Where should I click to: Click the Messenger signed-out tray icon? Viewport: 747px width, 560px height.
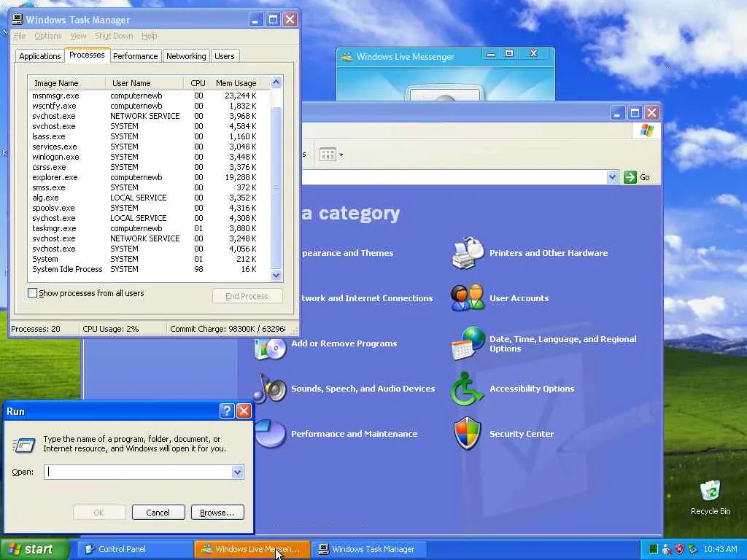tap(667, 549)
